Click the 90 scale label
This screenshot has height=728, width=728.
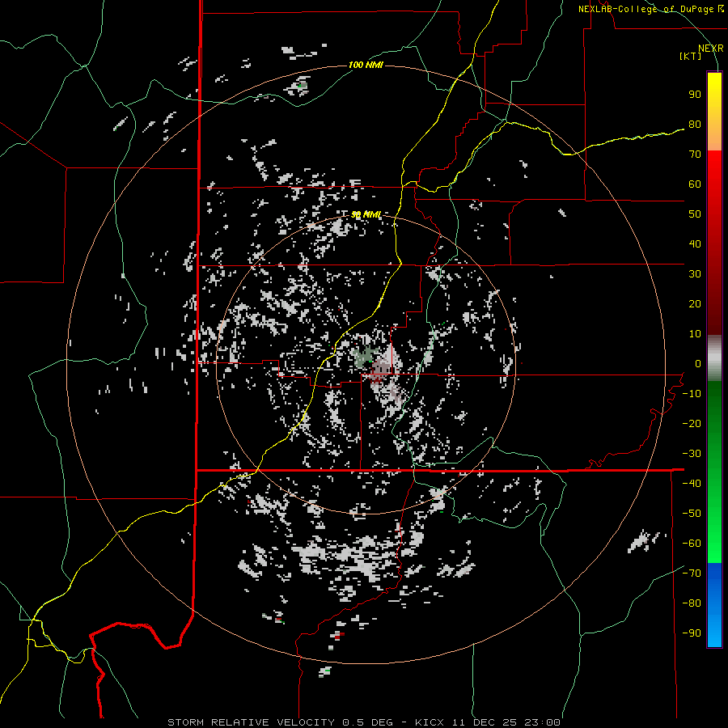coord(695,95)
